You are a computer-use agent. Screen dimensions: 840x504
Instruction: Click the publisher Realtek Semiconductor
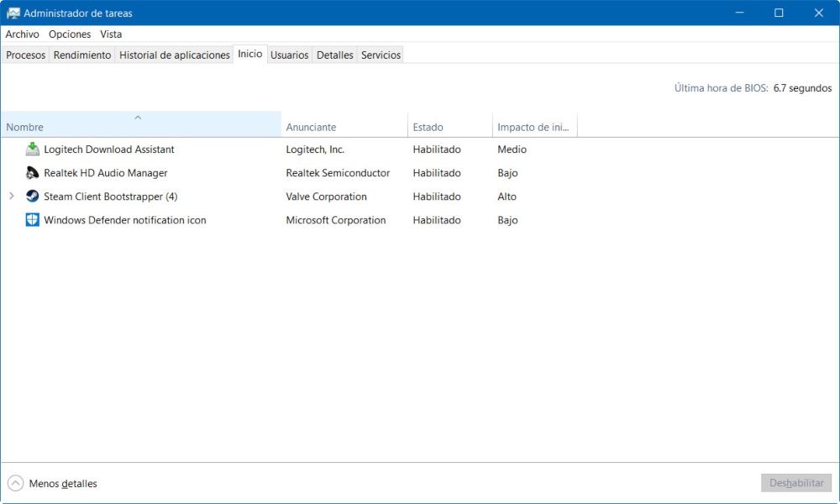(338, 173)
